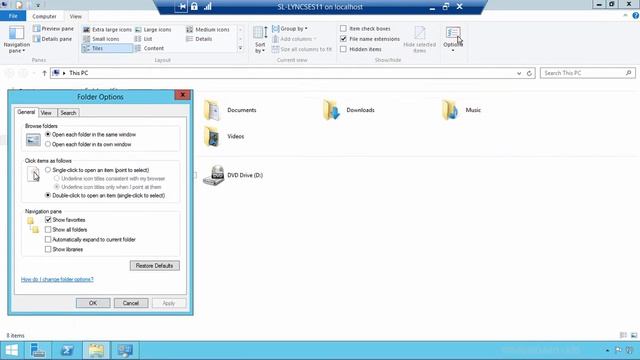Select the Tiles layout
Image resolution: width=640 pixels, height=360 pixels.
tap(107, 48)
